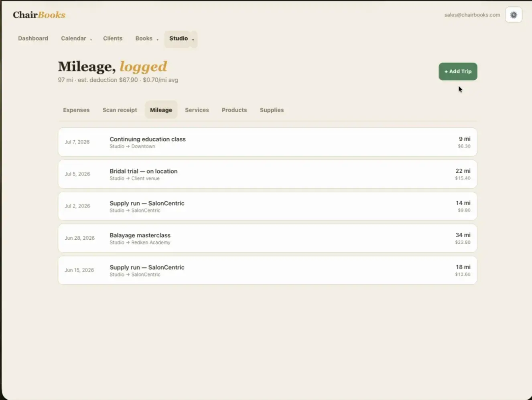Switch to the Expenses tab
Image resolution: width=532 pixels, height=400 pixels.
(76, 110)
